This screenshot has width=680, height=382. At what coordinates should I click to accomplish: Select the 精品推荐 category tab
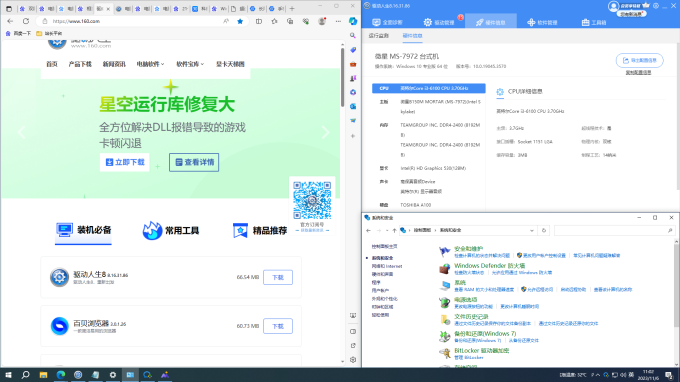[260, 230]
